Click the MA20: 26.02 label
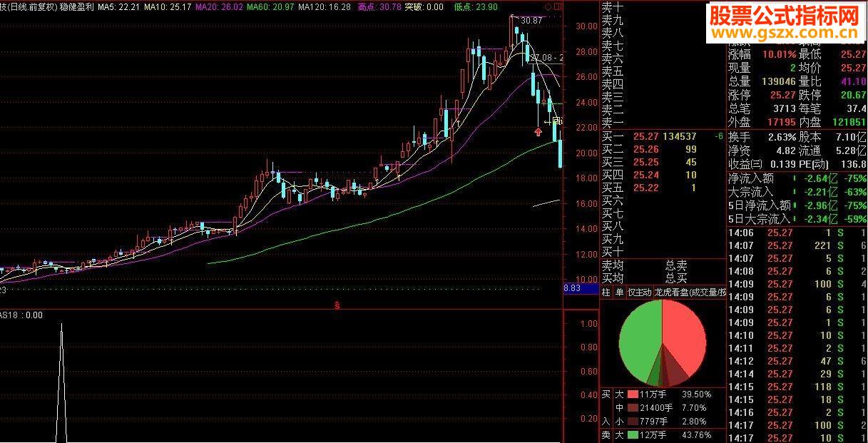This screenshot has width=868, height=443. point(219,6)
